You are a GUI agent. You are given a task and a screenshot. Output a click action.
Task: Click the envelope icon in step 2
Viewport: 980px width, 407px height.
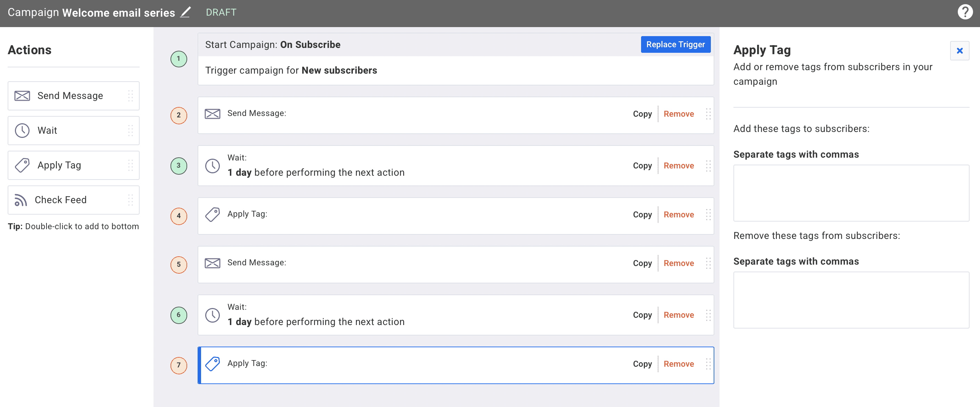coord(212,114)
